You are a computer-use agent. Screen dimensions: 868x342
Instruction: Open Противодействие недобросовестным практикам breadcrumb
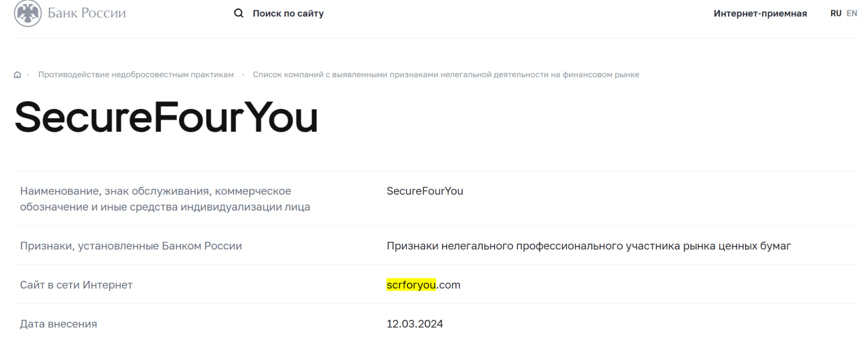136,75
